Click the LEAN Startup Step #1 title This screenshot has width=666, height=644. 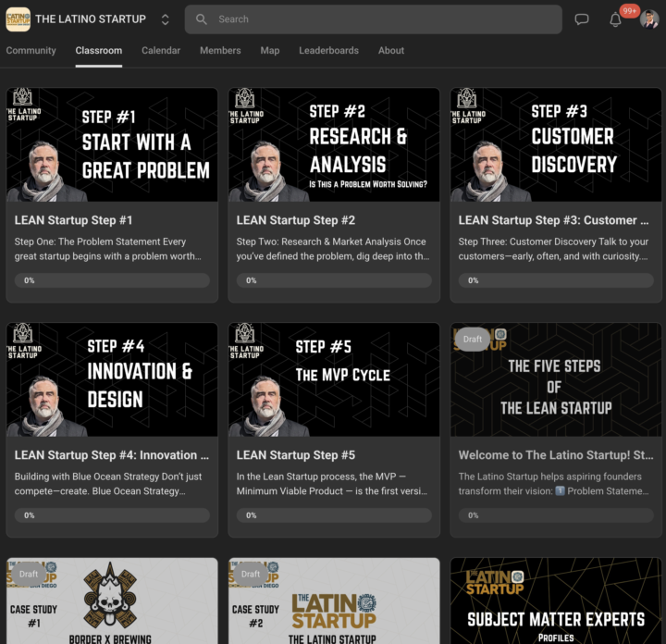pos(73,220)
